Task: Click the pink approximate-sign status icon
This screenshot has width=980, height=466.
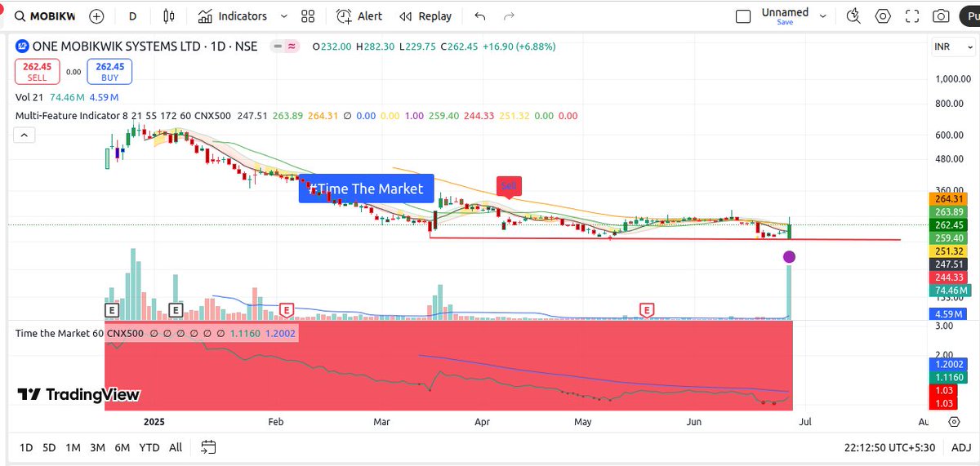Action: (291, 47)
